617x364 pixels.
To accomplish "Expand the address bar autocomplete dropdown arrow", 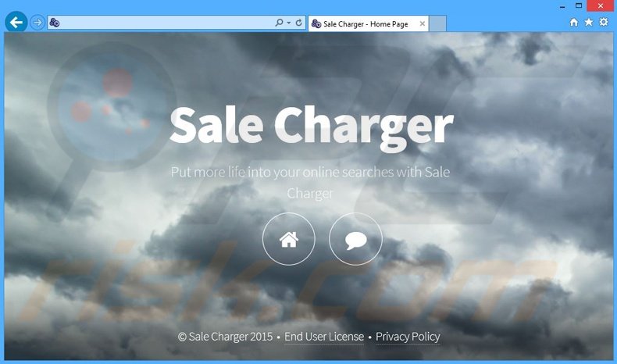I will tap(288, 23).
